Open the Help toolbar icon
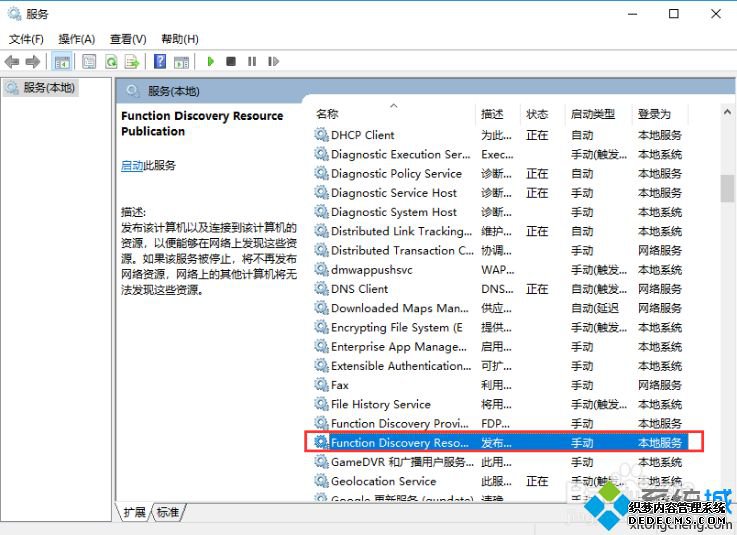This screenshot has width=737, height=535. 160,61
